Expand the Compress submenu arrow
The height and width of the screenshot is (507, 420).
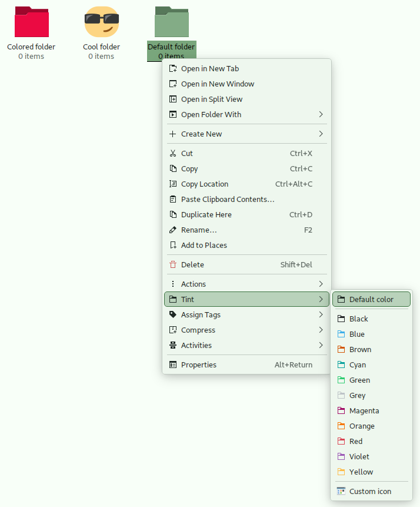pos(321,330)
